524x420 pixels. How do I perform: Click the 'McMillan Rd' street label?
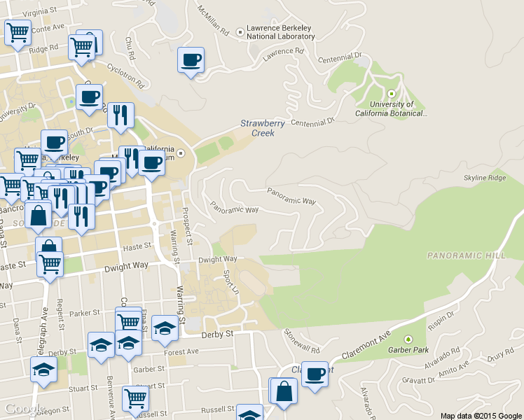pyautogui.click(x=213, y=20)
